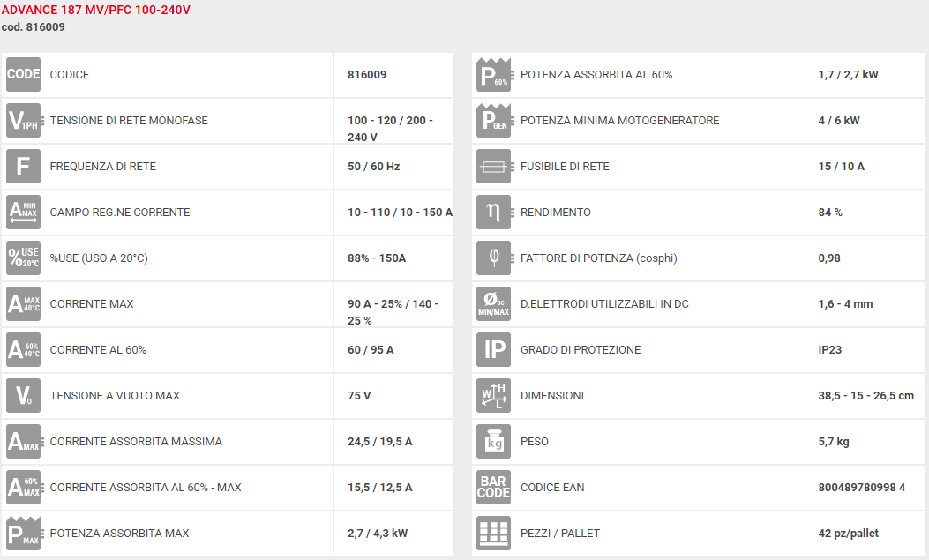Click the POTENZA ASSORBITA MAX label
Image resolution: width=929 pixels, height=560 pixels.
[120, 534]
